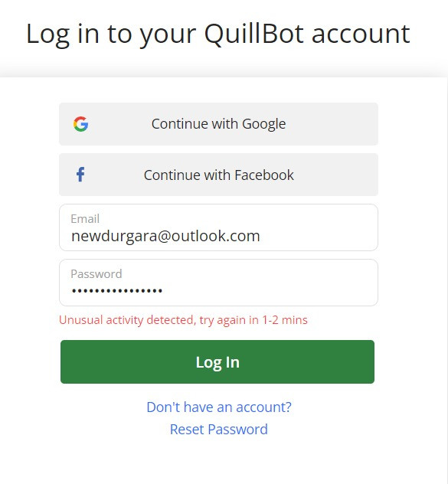Open the "Don't have an account?" link
This screenshot has height=484, width=448.
tap(219, 407)
